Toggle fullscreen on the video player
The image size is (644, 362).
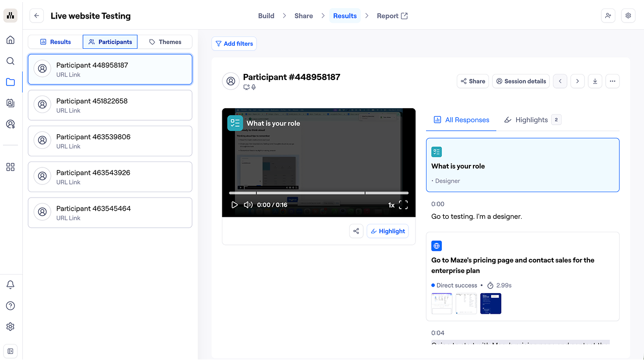click(403, 205)
